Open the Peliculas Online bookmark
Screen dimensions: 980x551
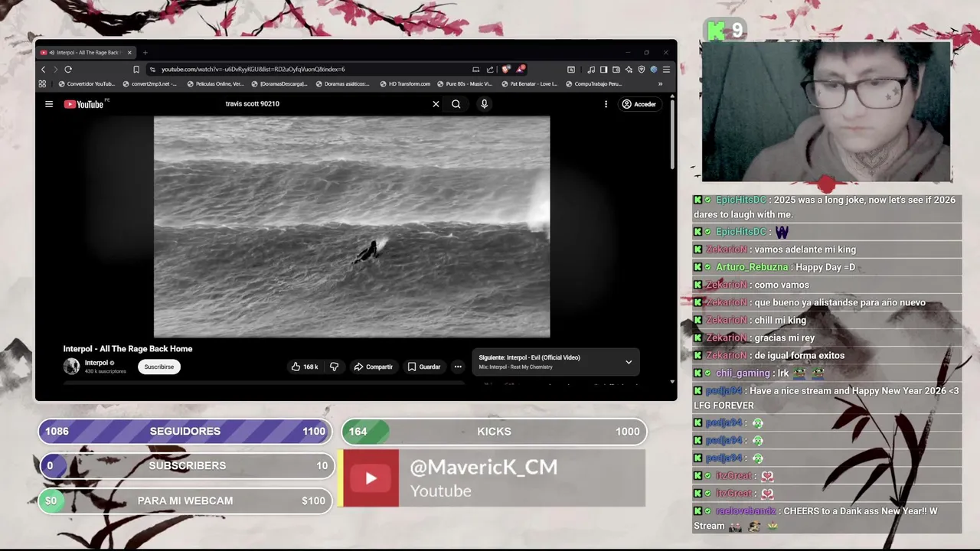coord(216,84)
